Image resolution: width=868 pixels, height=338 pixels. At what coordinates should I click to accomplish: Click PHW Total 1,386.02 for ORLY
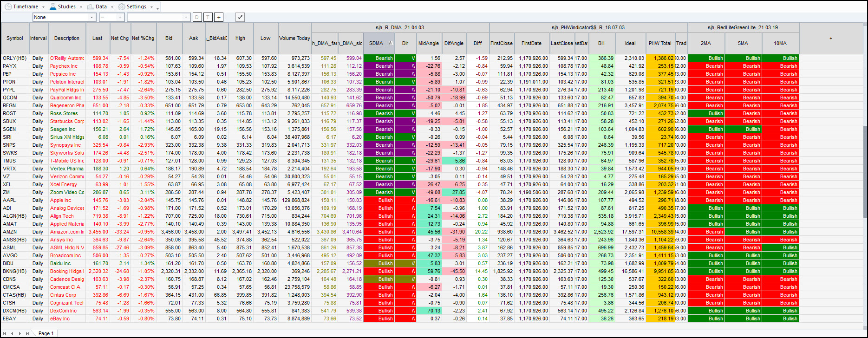click(660, 58)
